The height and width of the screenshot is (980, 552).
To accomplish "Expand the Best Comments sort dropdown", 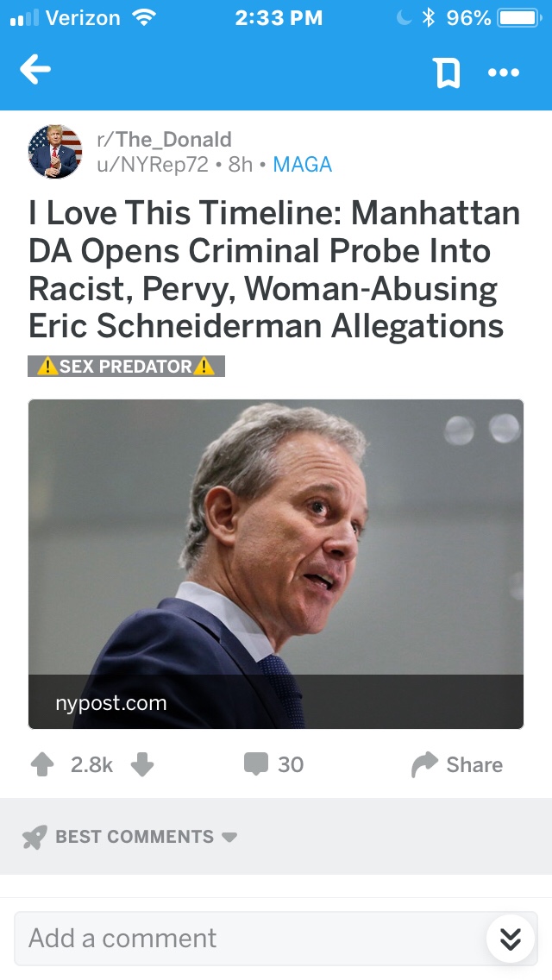I will pyautogui.click(x=229, y=837).
